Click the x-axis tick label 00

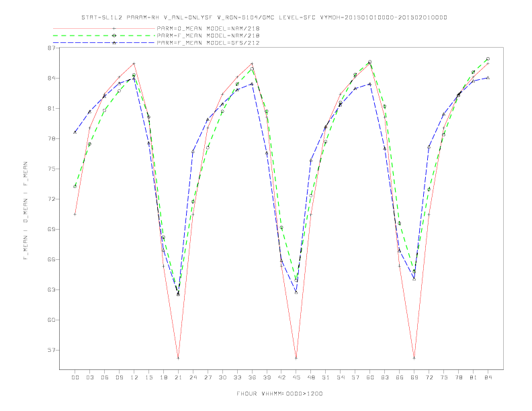pos(75,377)
